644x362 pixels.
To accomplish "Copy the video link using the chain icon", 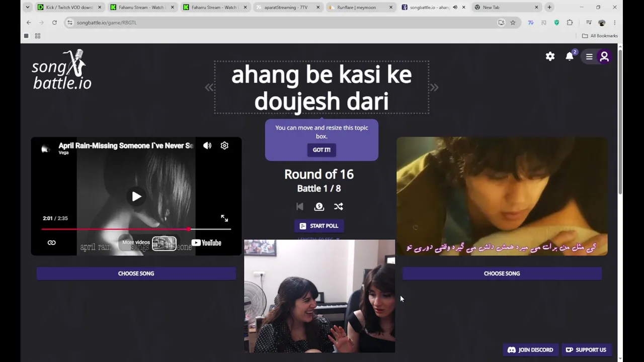I will tap(51, 243).
